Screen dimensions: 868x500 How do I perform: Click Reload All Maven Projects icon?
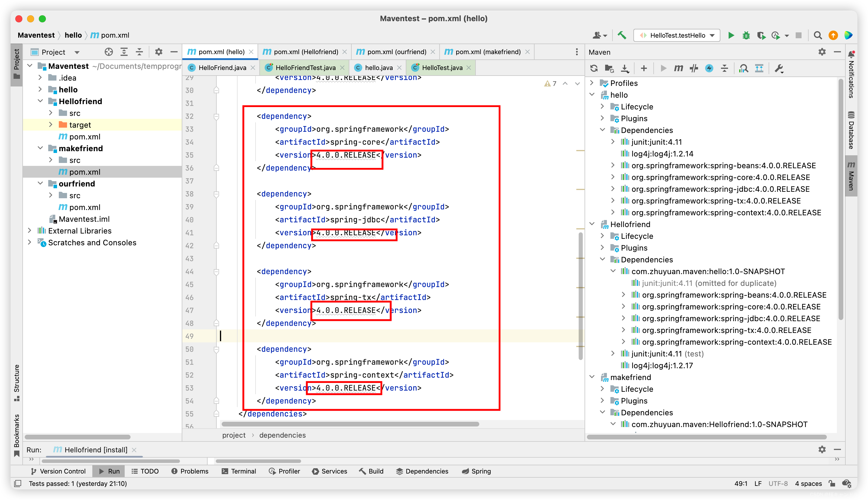[x=594, y=68]
